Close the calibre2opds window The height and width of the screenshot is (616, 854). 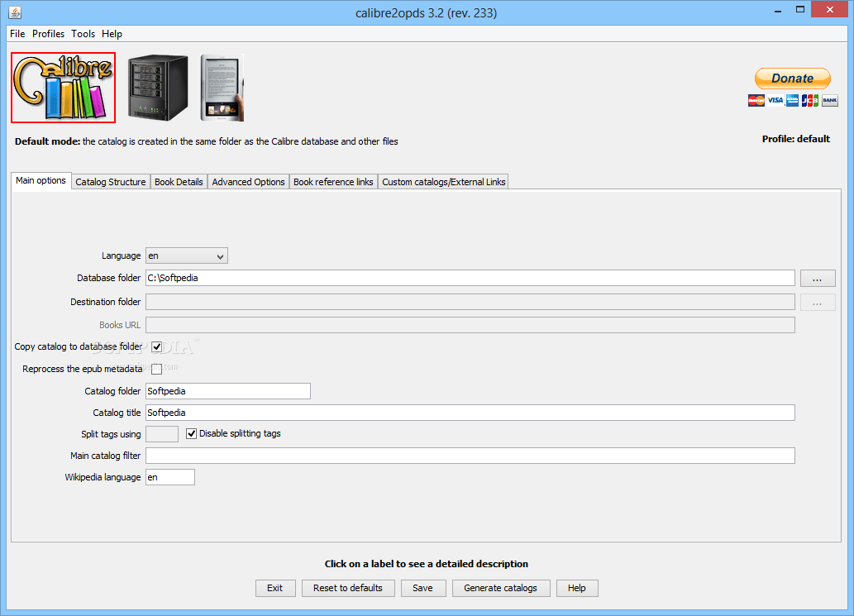pyautogui.click(x=829, y=10)
